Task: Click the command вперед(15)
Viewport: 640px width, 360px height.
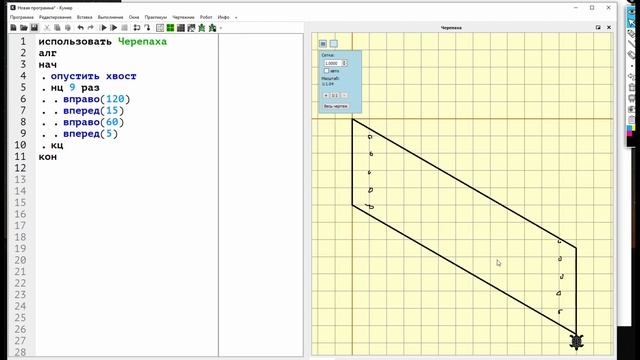Action: (93, 111)
